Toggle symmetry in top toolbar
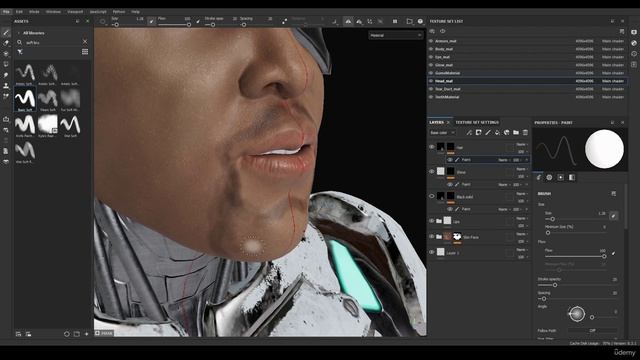 [348, 21]
